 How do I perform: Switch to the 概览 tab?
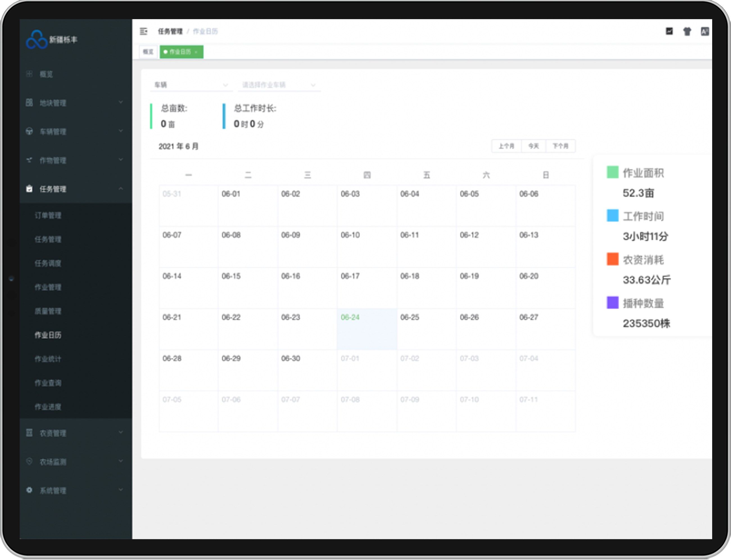[x=148, y=52]
